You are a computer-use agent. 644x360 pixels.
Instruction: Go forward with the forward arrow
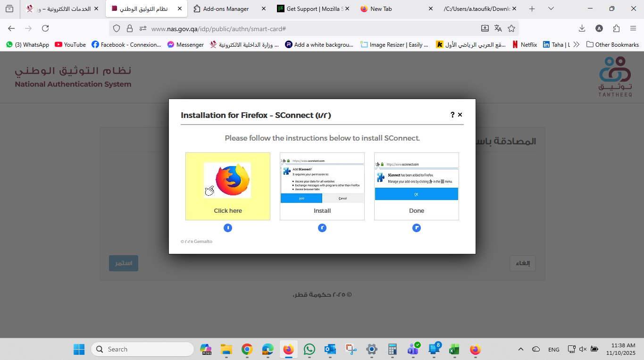coord(28,28)
